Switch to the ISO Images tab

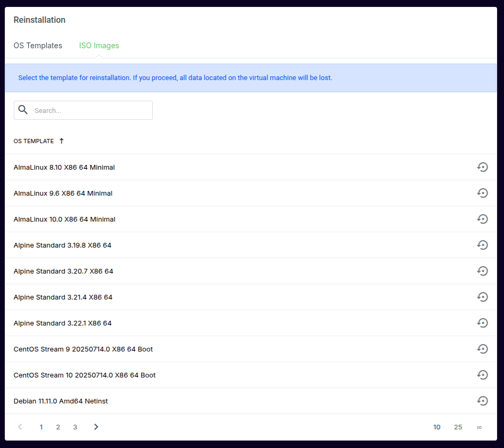(99, 46)
